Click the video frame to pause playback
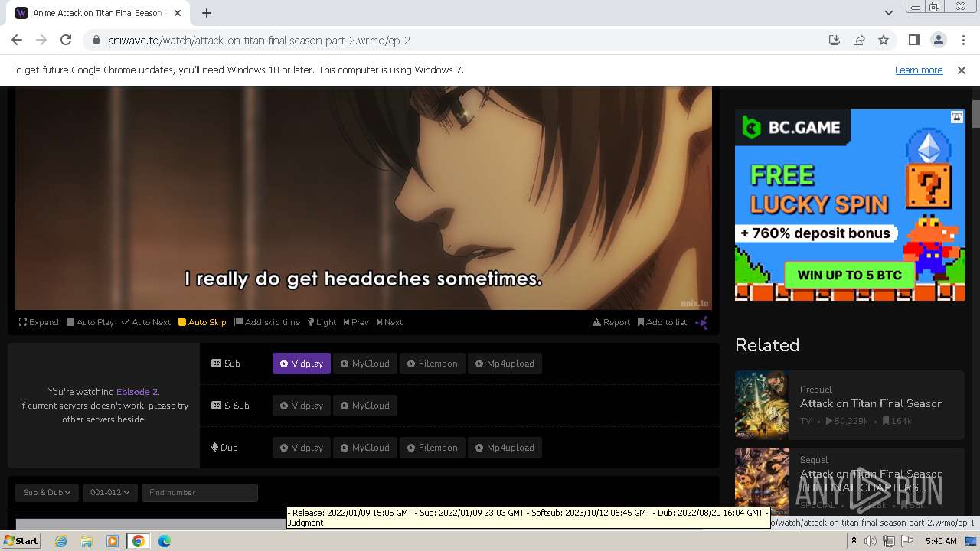Image resolution: width=980 pixels, height=551 pixels. point(364,198)
